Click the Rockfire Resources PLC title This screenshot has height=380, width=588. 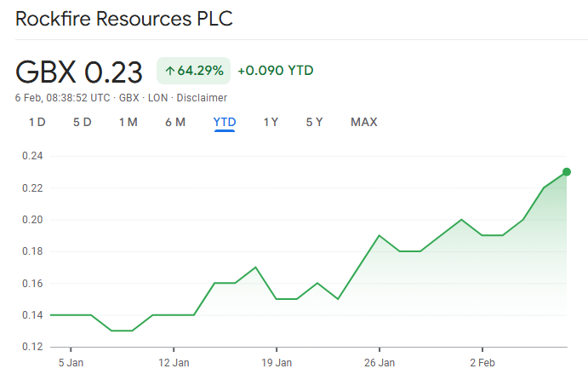124,19
